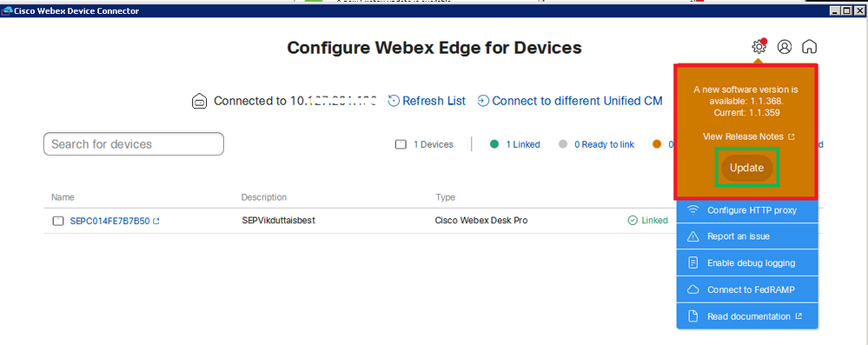
Task: Select Connect to FedRAMP option
Action: (x=747, y=289)
